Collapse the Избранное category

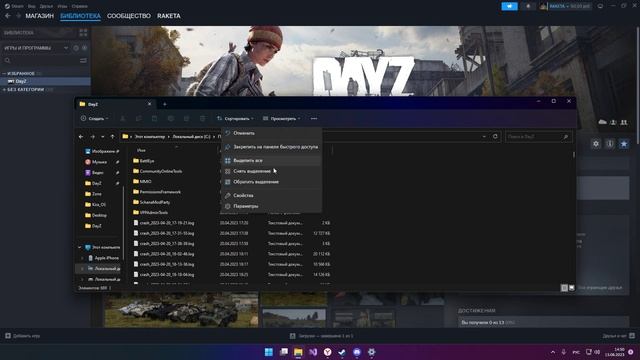coord(4,73)
